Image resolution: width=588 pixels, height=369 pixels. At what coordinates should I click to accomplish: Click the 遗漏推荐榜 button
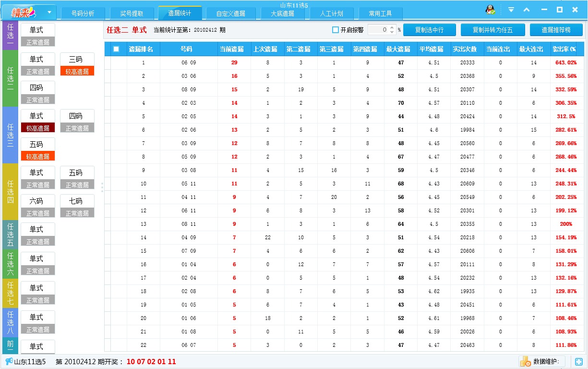(x=557, y=29)
